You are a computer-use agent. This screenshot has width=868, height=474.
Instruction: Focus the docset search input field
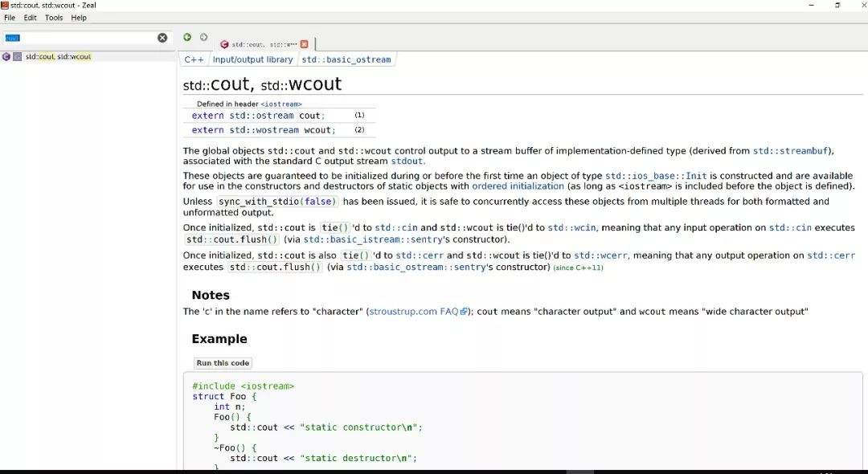80,38
